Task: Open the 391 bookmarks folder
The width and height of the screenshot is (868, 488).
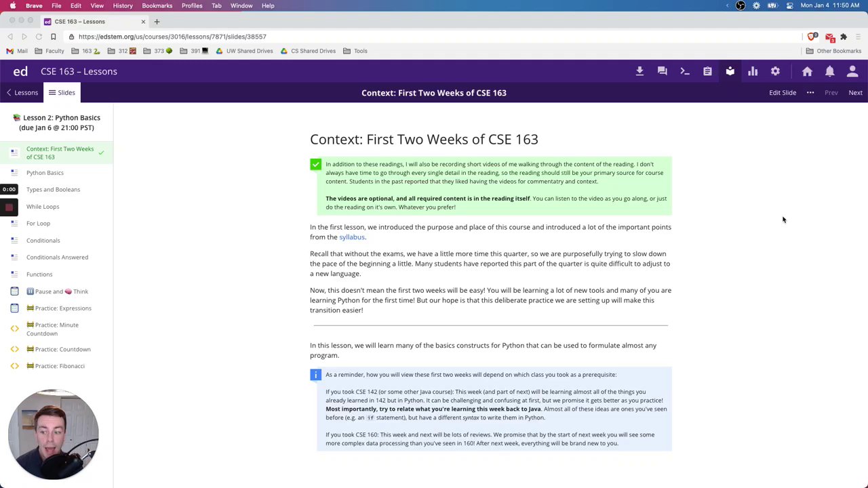Action: tap(195, 51)
